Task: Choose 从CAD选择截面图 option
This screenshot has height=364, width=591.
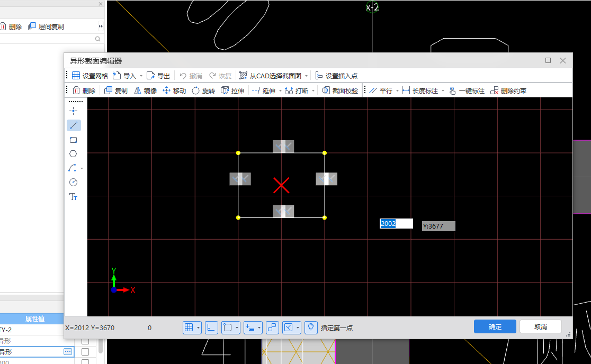Action: 270,76
